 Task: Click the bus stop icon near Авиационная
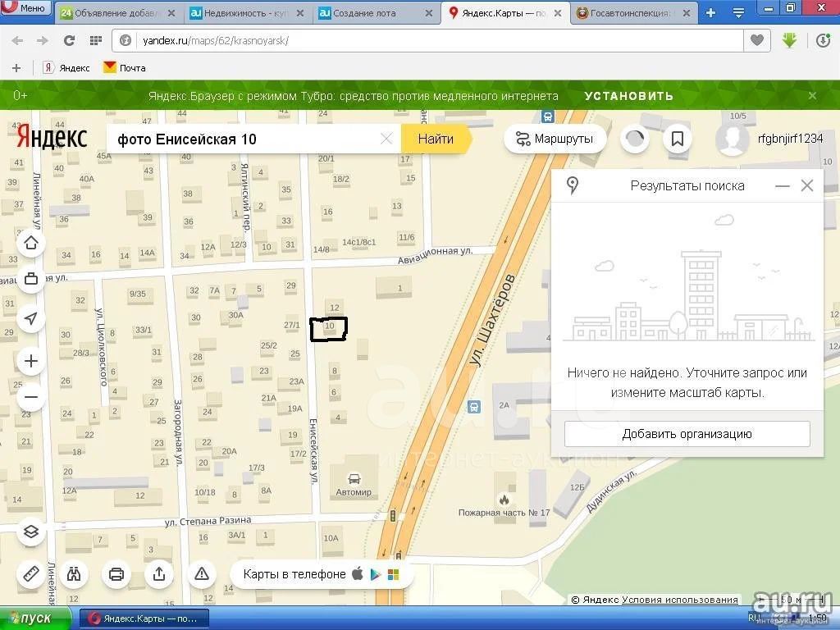coord(547,116)
